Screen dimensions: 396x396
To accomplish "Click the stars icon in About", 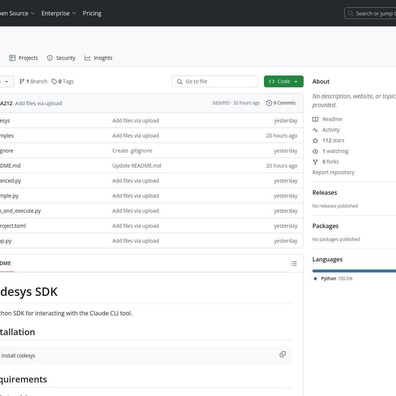I will 315,140.
